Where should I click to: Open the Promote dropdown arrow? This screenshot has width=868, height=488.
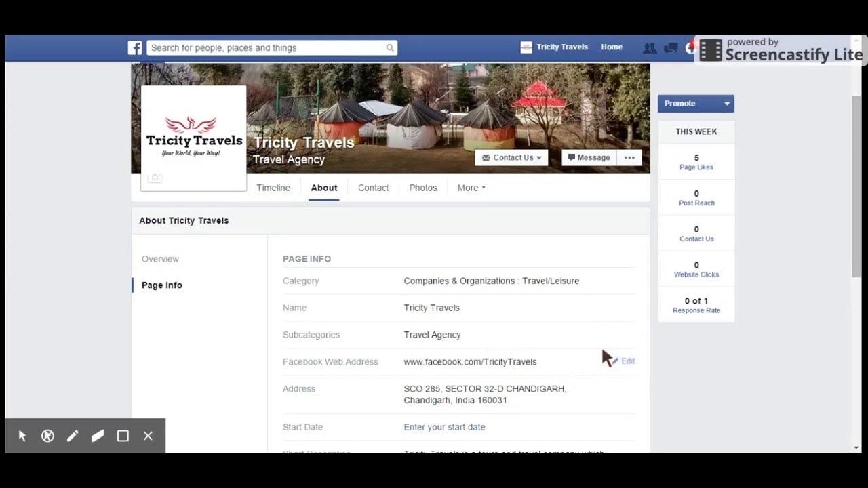point(727,104)
